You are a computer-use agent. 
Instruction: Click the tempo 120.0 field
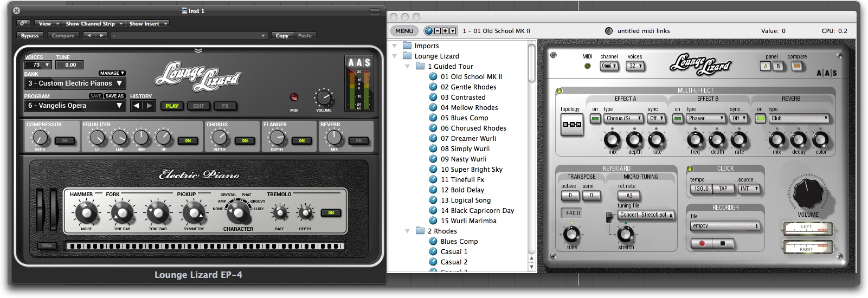pos(701,189)
